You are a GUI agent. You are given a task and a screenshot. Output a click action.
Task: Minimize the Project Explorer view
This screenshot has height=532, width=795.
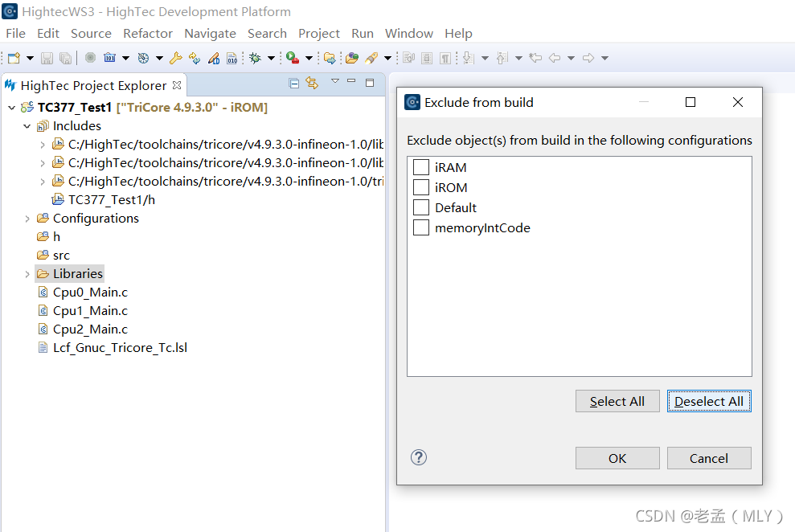[x=351, y=81]
